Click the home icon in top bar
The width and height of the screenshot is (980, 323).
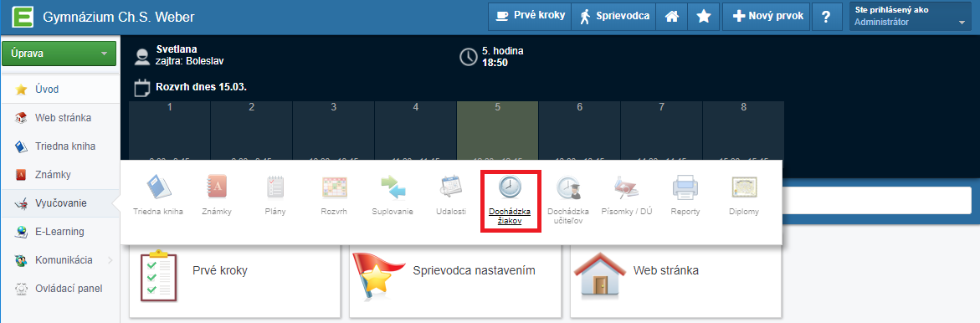672,16
